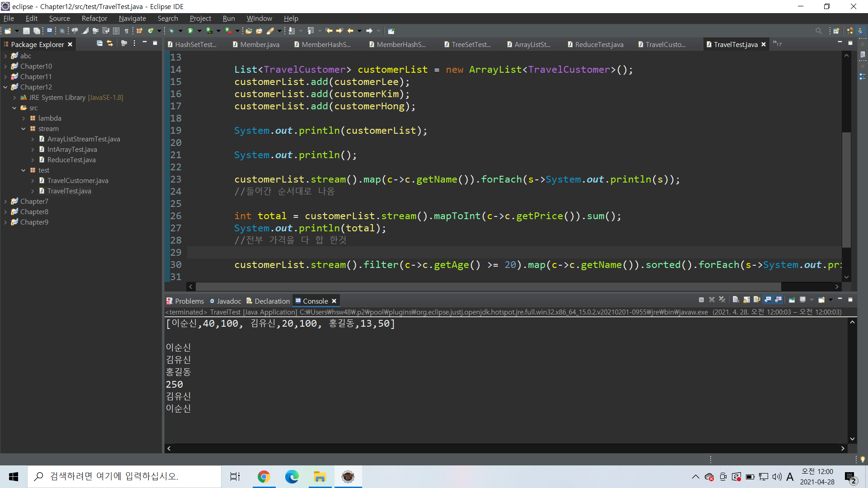Click the Clear Console icon
868x488 pixels.
736,300
